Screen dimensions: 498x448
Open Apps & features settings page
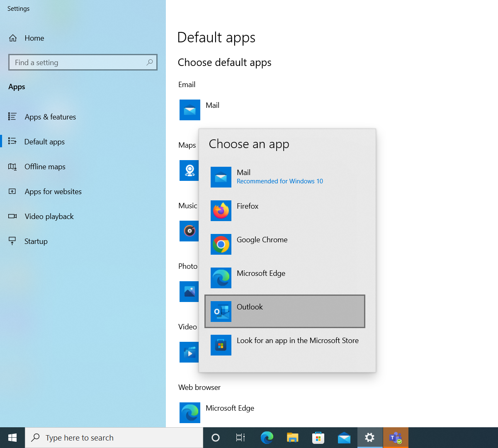point(83,117)
